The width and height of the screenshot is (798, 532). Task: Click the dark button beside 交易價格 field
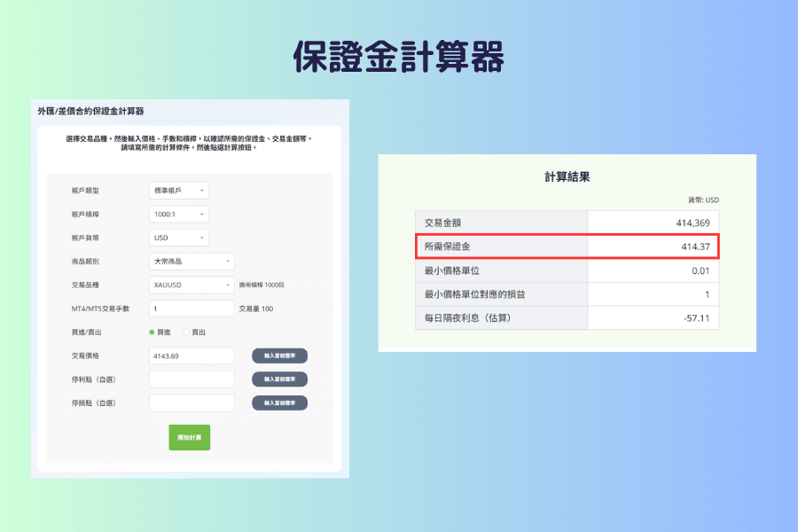[x=279, y=356]
